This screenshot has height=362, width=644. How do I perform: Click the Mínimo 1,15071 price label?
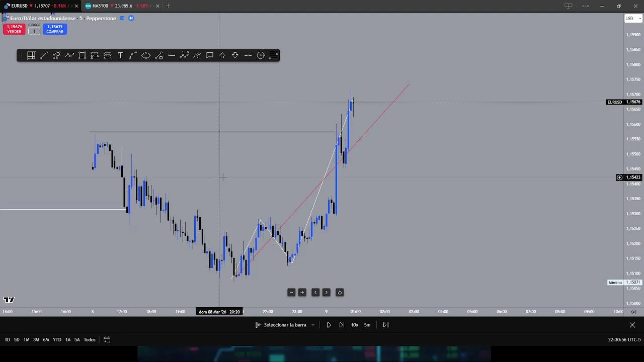click(x=624, y=283)
